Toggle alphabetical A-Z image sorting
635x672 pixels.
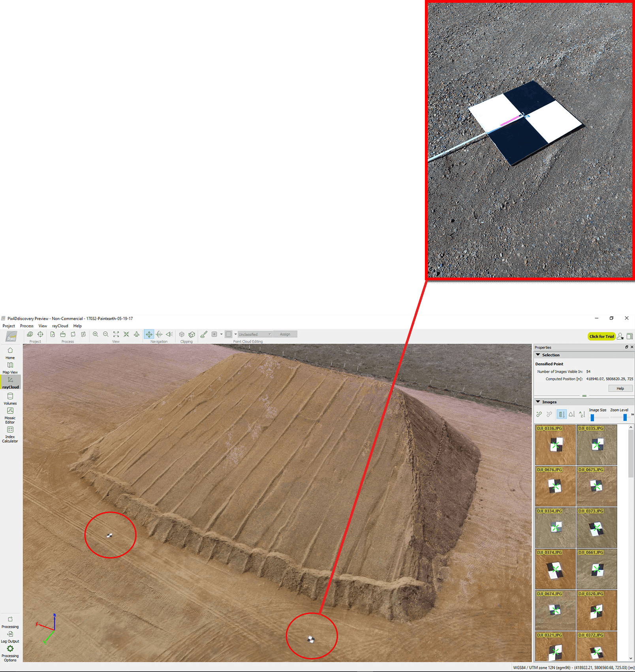click(582, 414)
